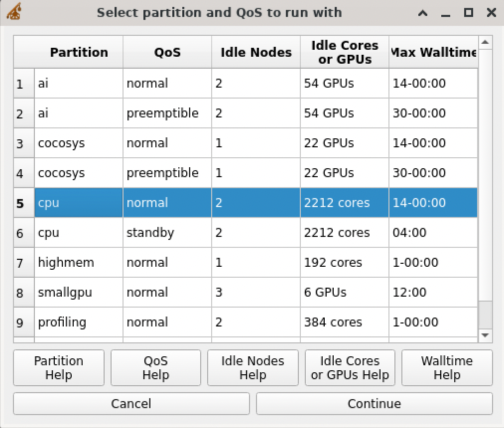This screenshot has height=428, width=504.
Task: Sort by the Max Walltime column header
Action: tap(433, 52)
